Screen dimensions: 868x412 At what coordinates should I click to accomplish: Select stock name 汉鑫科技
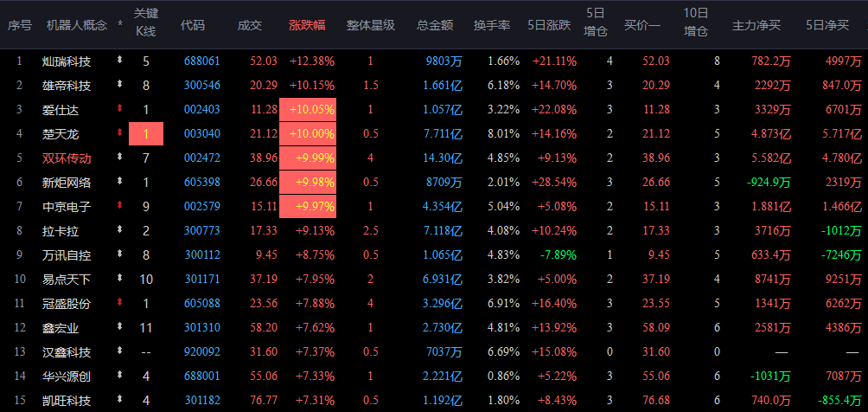67,352
